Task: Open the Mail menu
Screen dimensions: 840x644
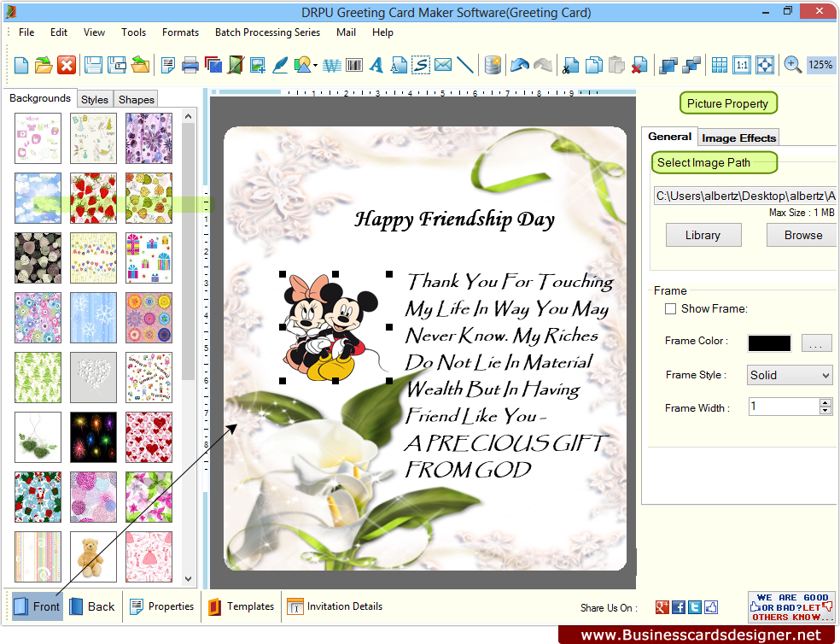Action: click(346, 32)
